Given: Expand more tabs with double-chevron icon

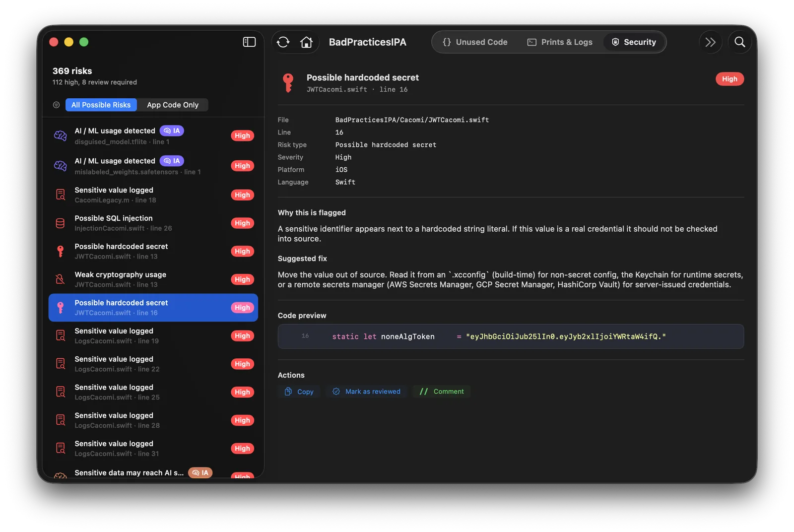Looking at the screenshot, I should (711, 42).
